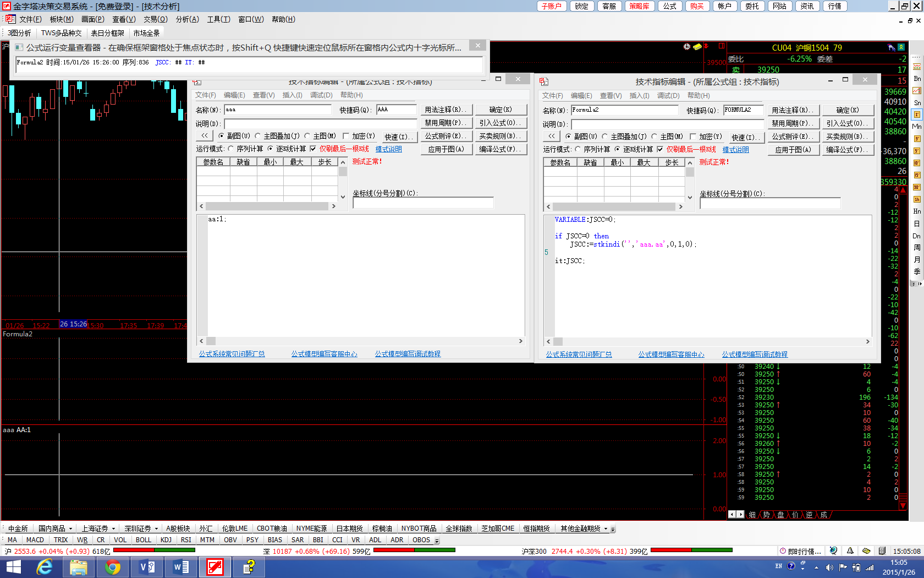This screenshot has height=578, width=924.
Task: Select the 10-minute period icon
Action: coord(917,163)
